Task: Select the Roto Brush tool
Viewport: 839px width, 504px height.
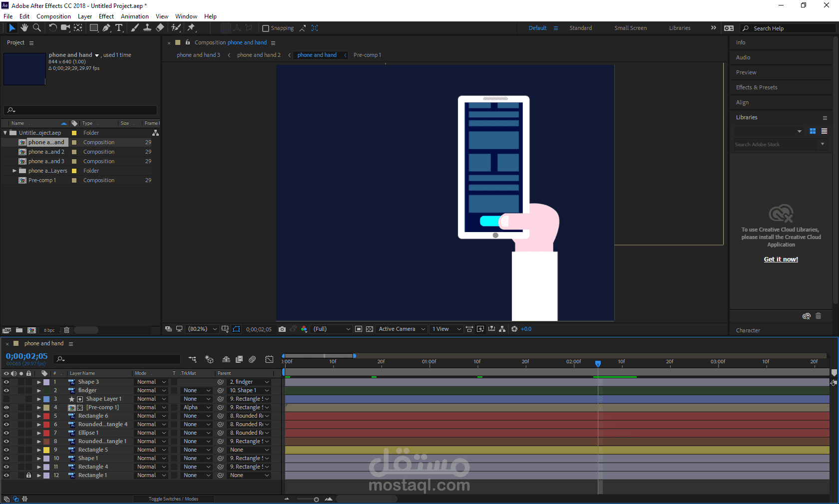Action: (x=176, y=28)
